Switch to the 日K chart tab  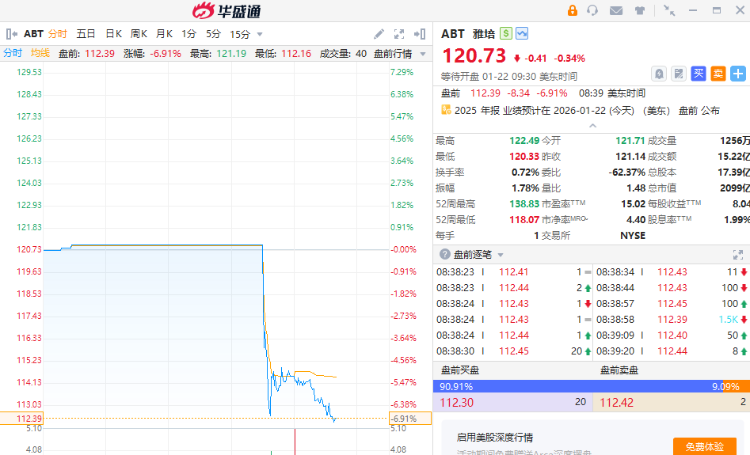[113, 34]
